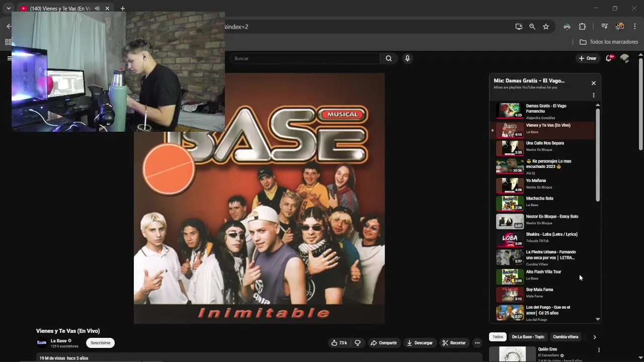The width and height of the screenshot is (644, 362).
Task: Click the Mix: Damas Gratis playlist title
Action: pos(529,80)
